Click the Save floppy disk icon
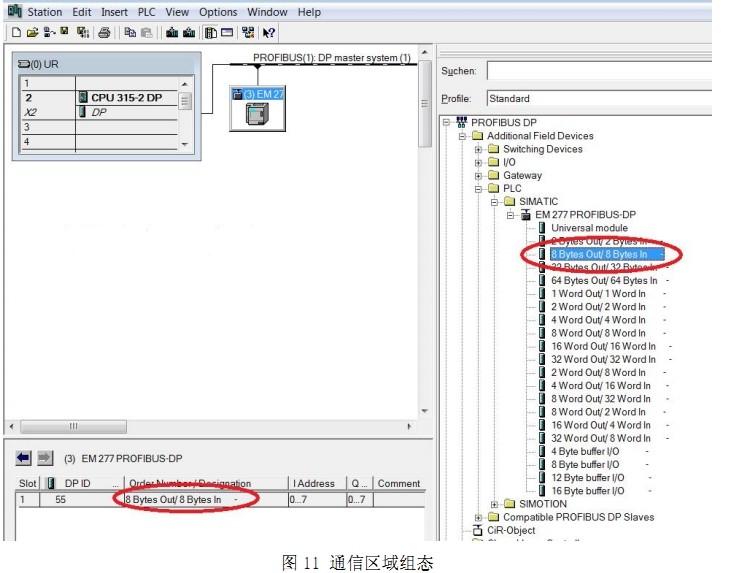 tap(64, 31)
